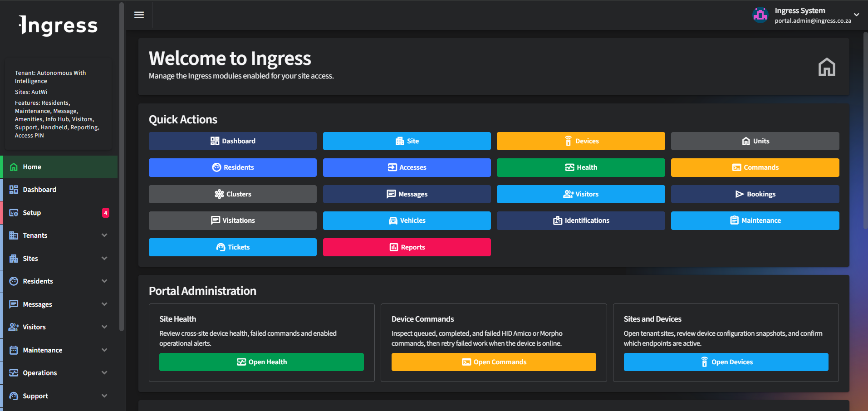This screenshot has width=868, height=411.
Task: Click the Health quick action button
Action: [581, 167]
